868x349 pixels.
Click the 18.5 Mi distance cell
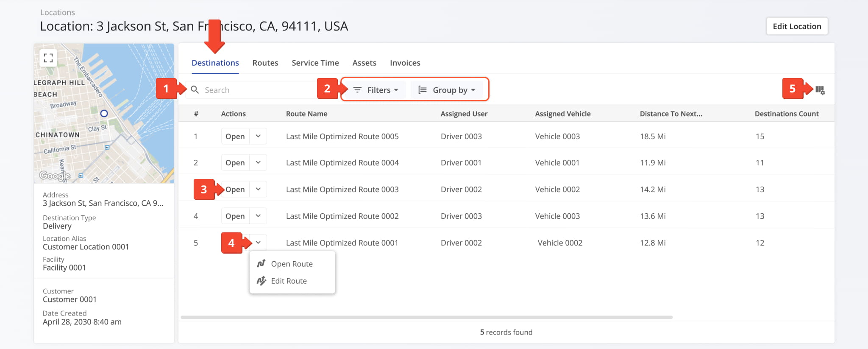pos(653,136)
